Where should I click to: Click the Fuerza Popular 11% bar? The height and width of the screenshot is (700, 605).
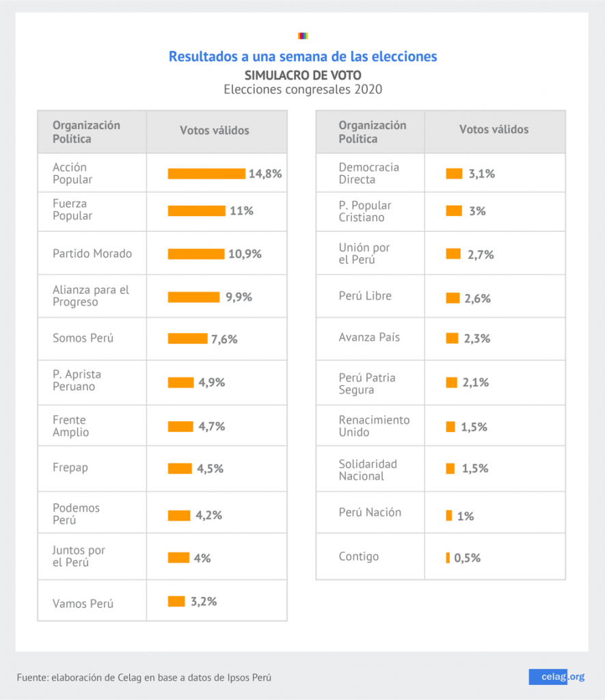point(197,211)
